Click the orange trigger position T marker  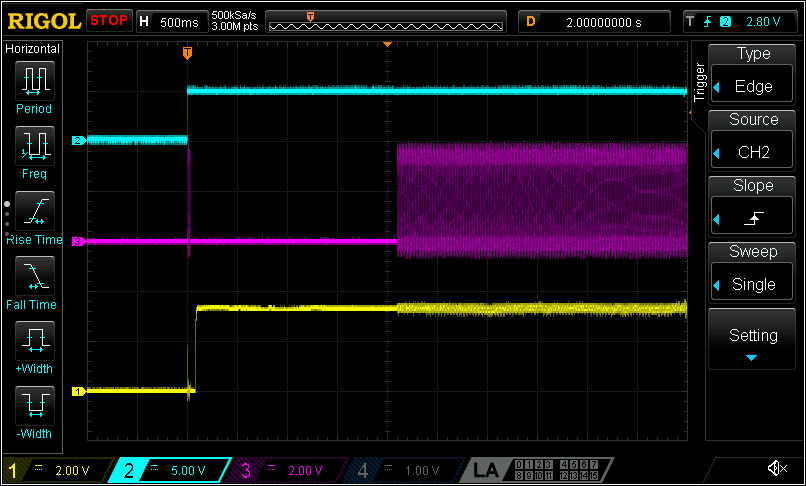tap(188, 53)
